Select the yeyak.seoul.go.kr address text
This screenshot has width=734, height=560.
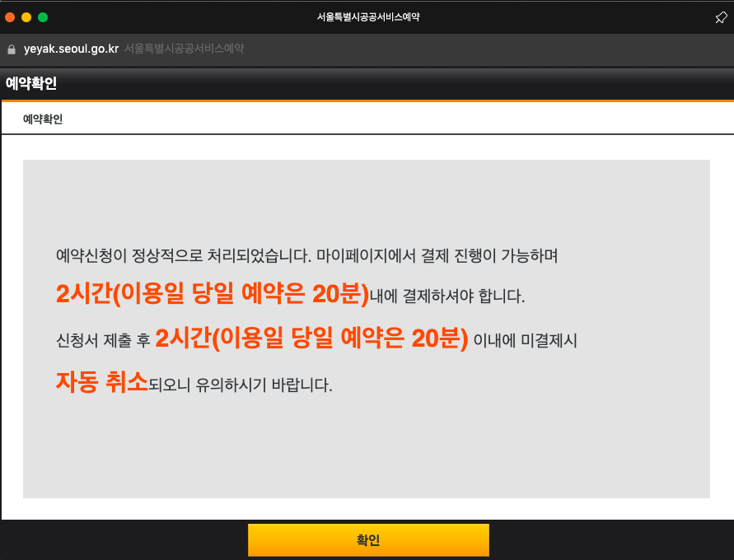[x=71, y=49]
